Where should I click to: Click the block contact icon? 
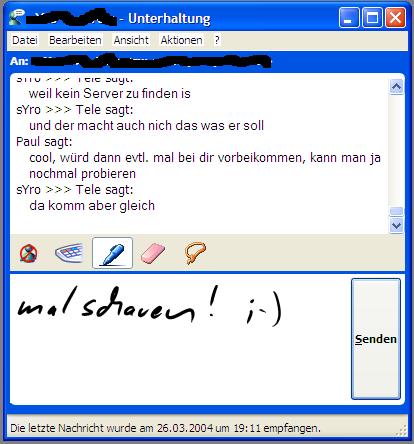coord(28,253)
